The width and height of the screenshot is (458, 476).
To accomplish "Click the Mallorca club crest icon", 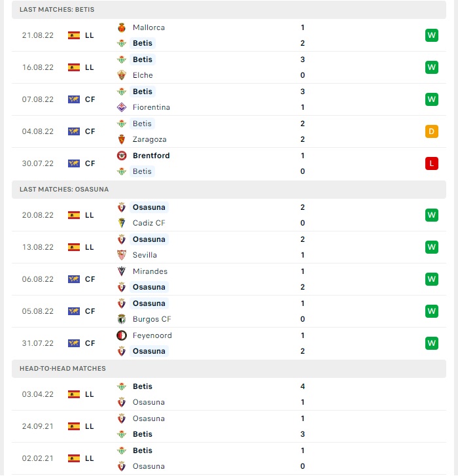I will (122, 27).
